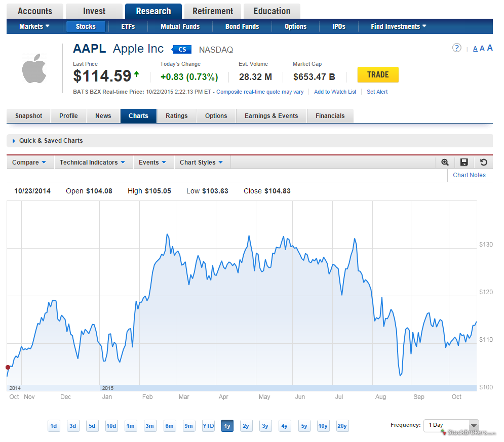Click the zoom magnifier chart icon
The width and height of the screenshot is (504, 442).
click(445, 162)
